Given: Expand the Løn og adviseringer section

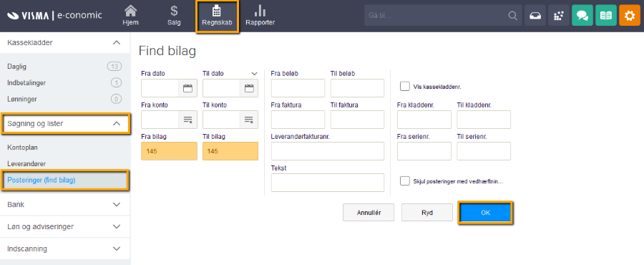Looking at the screenshot, I should 65,226.
